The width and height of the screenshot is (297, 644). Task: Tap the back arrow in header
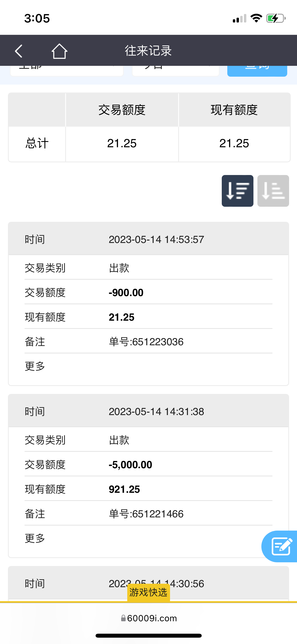[x=18, y=51]
